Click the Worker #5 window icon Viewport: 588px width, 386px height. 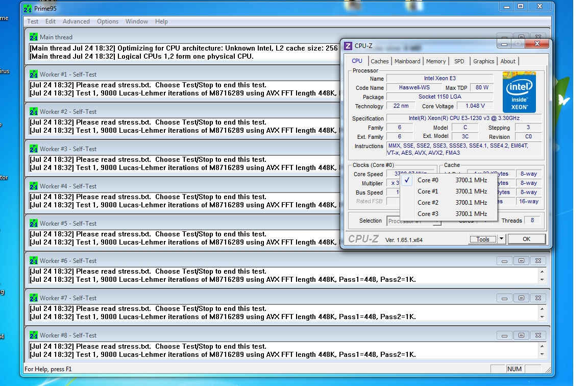tap(34, 223)
